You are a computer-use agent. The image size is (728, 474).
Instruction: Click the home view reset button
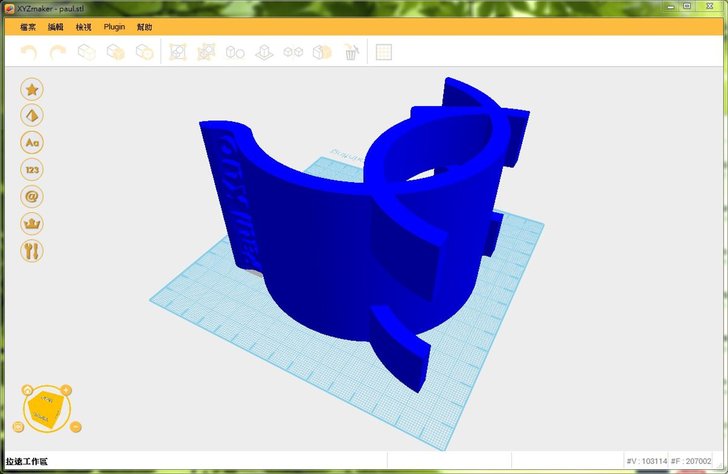click(x=27, y=389)
